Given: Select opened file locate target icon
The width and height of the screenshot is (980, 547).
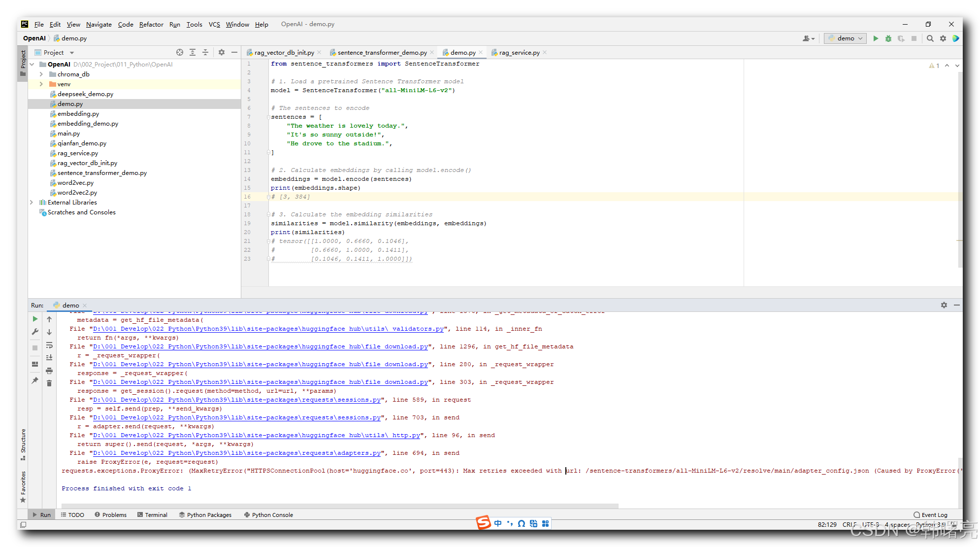Looking at the screenshot, I should [180, 52].
